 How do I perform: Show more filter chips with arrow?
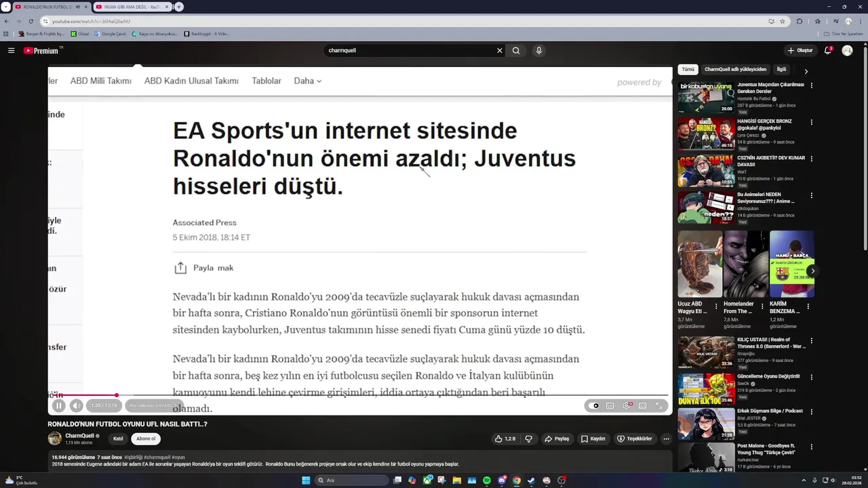[x=806, y=70]
